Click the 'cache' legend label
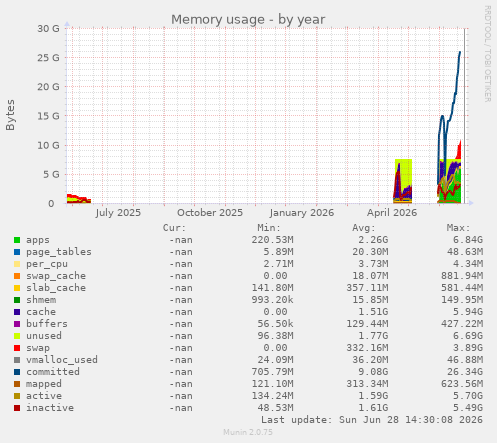The height and width of the screenshot is (443, 497). [41, 312]
